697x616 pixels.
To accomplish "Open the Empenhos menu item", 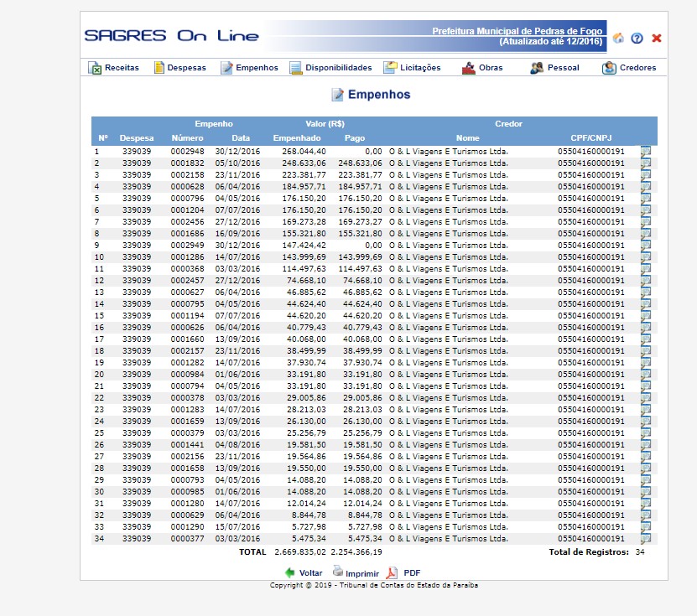I will point(257,68).
